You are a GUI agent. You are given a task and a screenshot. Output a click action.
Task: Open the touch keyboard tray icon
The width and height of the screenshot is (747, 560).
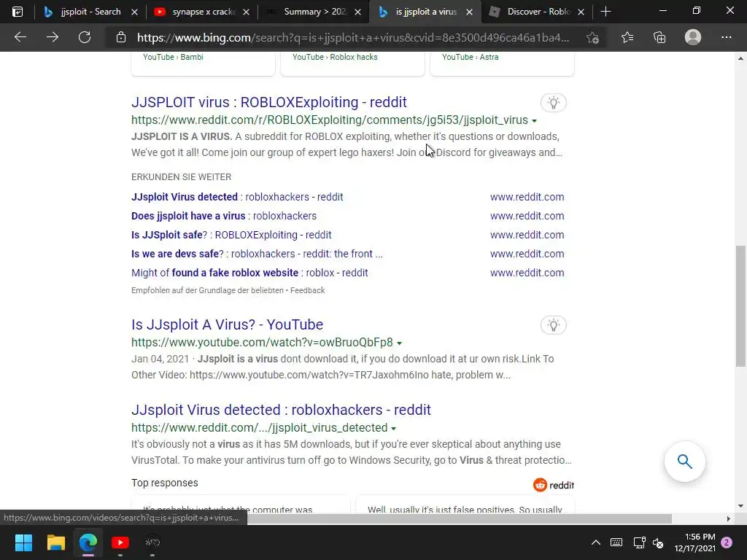616,542
